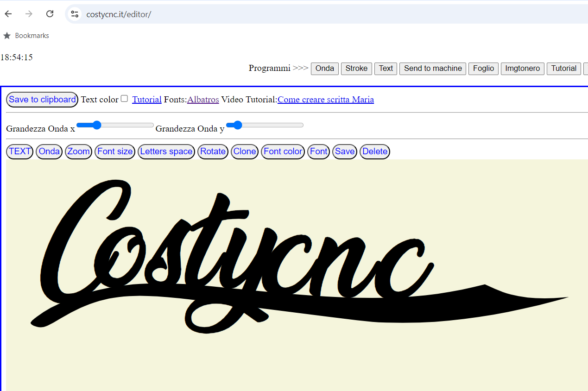588x391 pixels.
Task: Click Save to clipboard button
Action: [42, 100]
